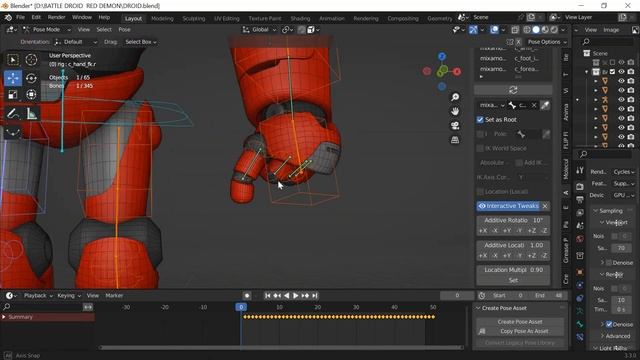Open the Cycles render engine dropdown
Screen dimensions: 640x360
pos(624,172)
